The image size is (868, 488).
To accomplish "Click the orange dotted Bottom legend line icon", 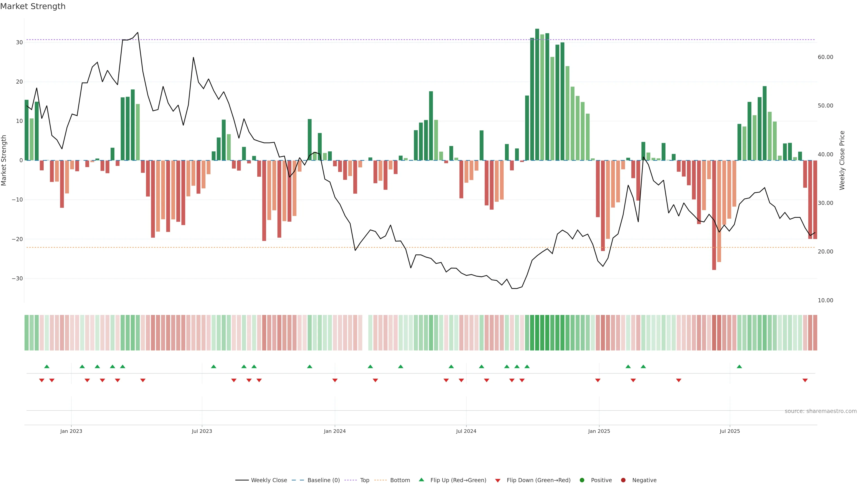I will [x=380, y=480].
